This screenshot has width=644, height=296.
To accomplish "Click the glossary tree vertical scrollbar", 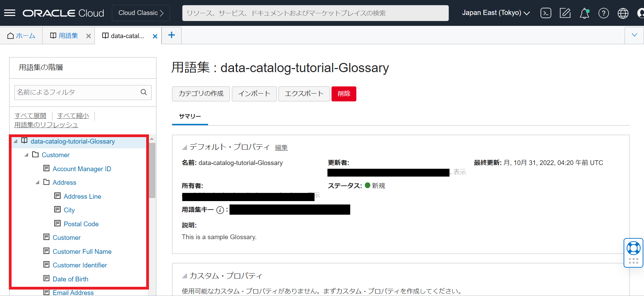I will tap(152, 170).
